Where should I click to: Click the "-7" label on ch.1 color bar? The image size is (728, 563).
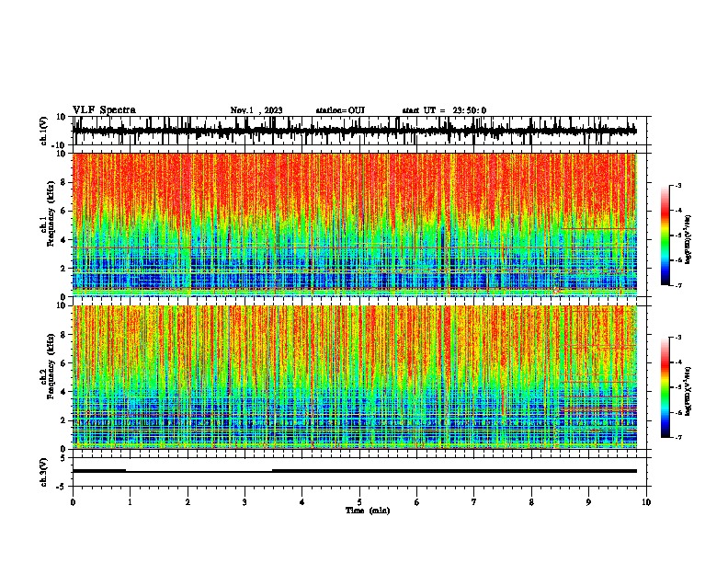(677, 285)
